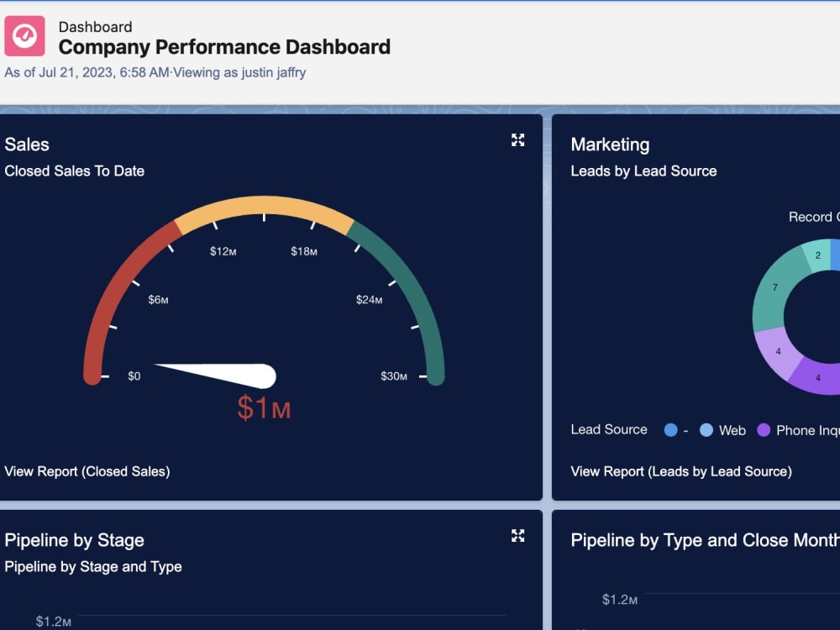Image resolution: width=840 pixels, height=630 pixels.
Task: Click the purple Phone Inquiry legend dot
Action: [765, 430]
